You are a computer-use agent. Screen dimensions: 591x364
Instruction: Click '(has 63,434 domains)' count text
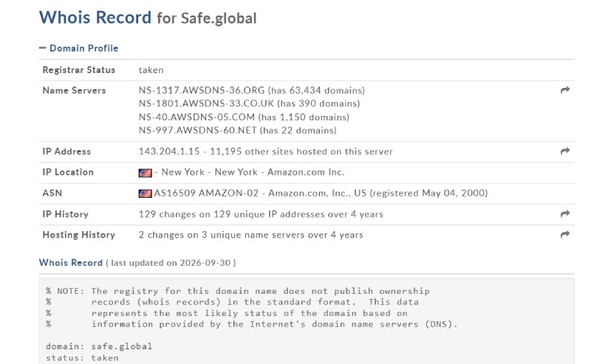tap(317, 90)
